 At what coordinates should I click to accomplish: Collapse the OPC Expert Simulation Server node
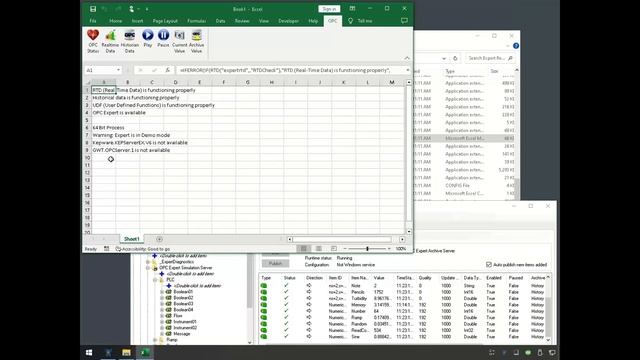pos(148,268)
